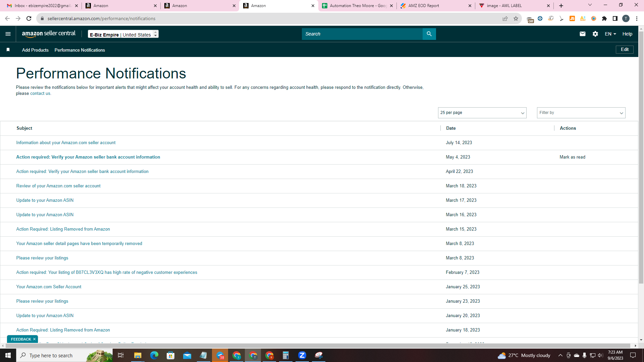Open Update to your Amazon ASIN January 20

coord(45,315)
